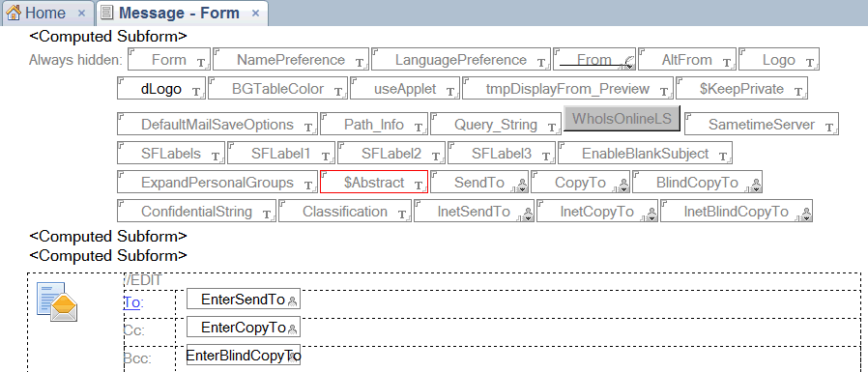Viewport: 868px width, 372px height.
Task: Close the Message - Form tab
Action: pos(256,13)
